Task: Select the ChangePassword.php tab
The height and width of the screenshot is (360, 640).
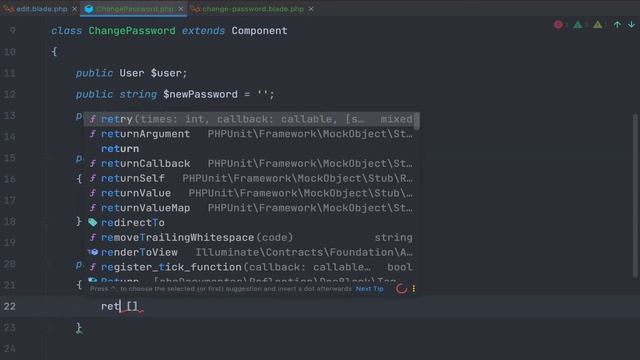Action: pyautogui.click(x=135, y=9)
